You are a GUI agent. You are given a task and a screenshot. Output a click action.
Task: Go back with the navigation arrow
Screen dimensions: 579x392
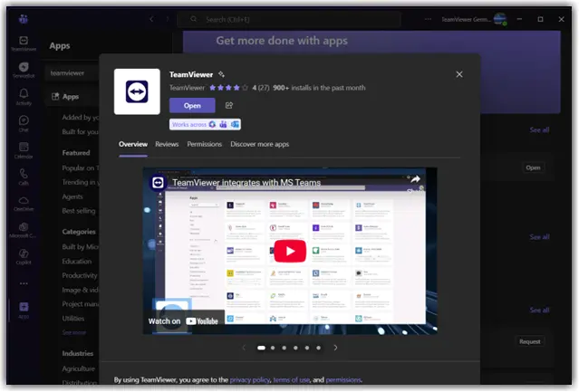[x=151, y=19]
